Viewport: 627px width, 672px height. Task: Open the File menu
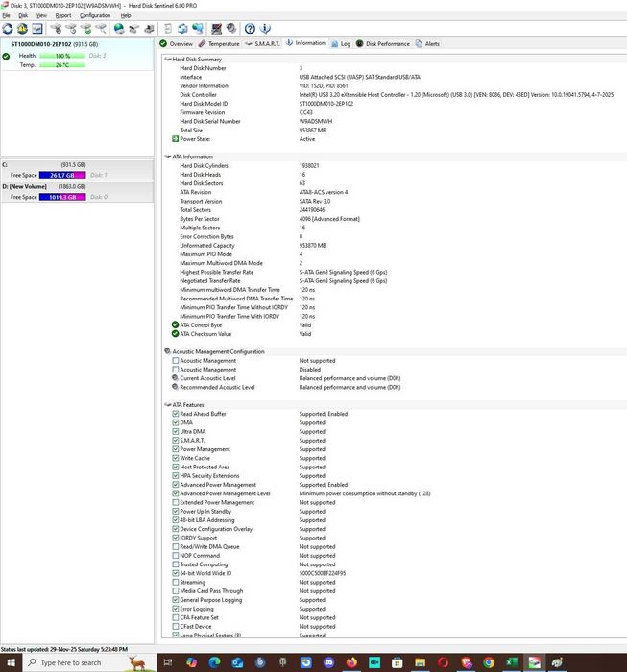pyautogui.click(x=6, y=15)
